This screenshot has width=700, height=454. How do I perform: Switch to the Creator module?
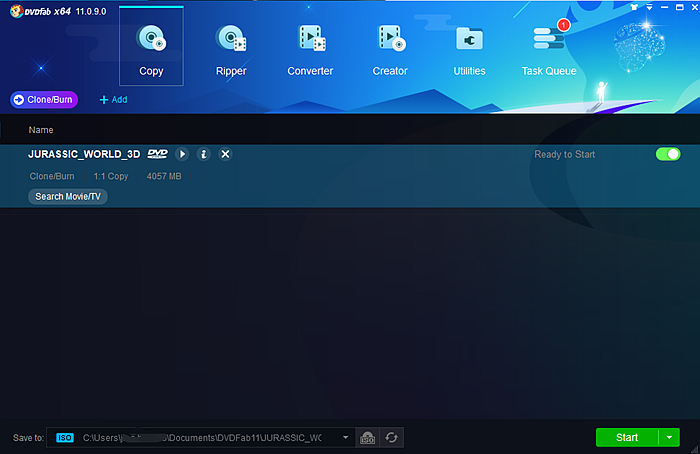(390, 50)
